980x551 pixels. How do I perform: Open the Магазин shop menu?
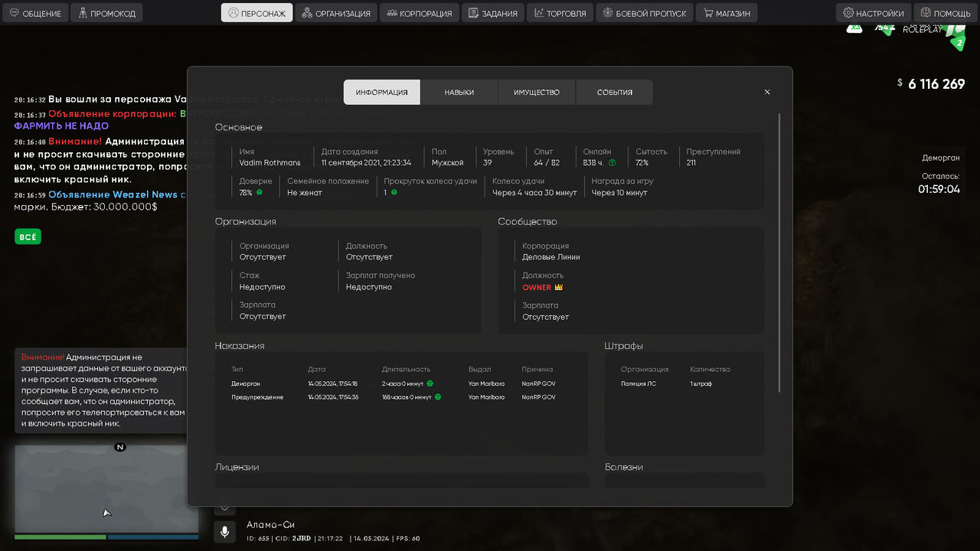(727, 13)
